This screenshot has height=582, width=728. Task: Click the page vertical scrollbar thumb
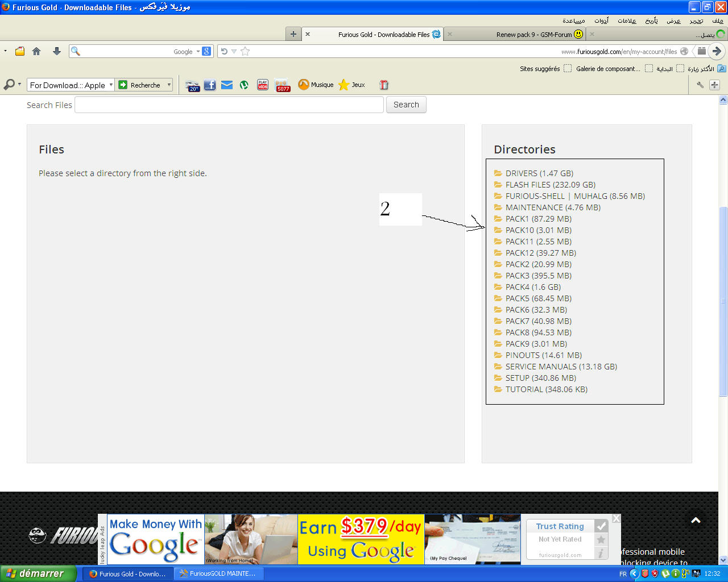[x=723, y=302]
